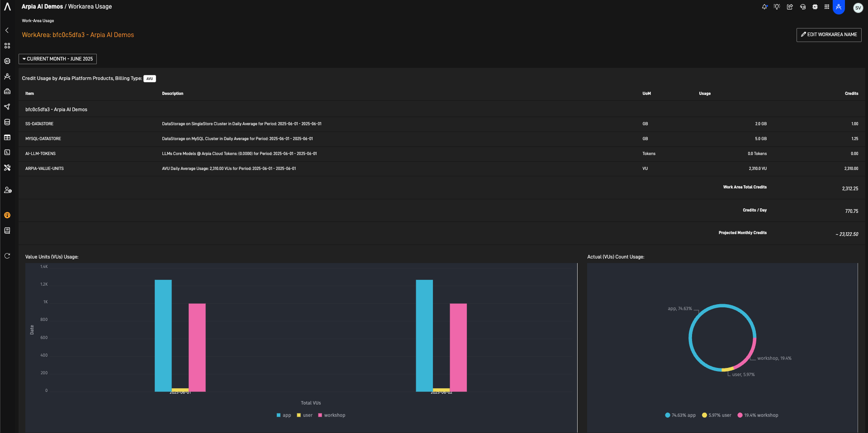Click 2,310.0 VU usage cell
This screenshot has height=433, width=868.
(x=758, y=169)
